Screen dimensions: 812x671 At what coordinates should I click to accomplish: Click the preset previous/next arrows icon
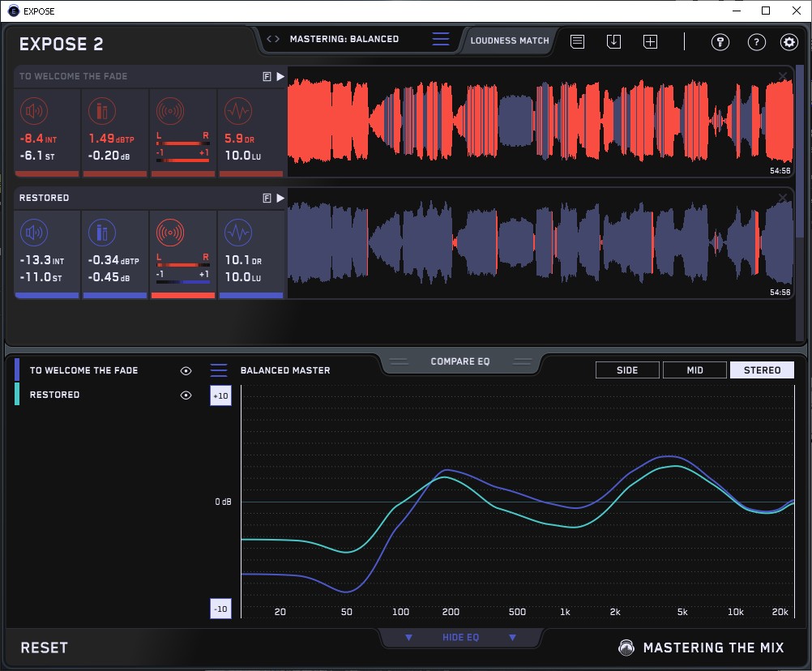tap(273, 39)
